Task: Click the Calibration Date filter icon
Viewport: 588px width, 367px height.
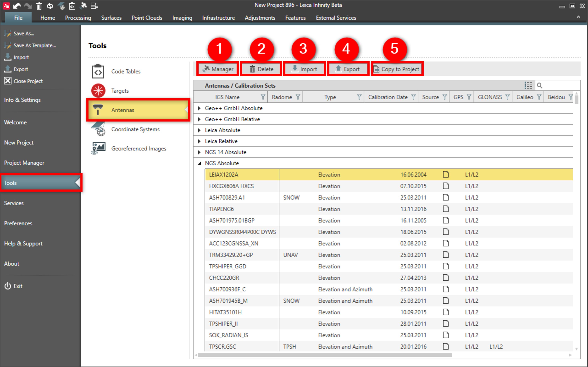Action: [413, 97]
